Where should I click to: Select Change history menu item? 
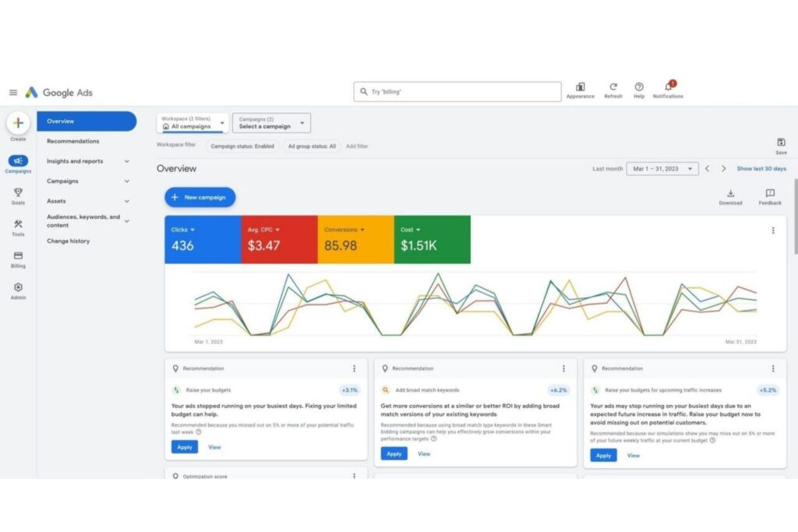click(69, 241)
